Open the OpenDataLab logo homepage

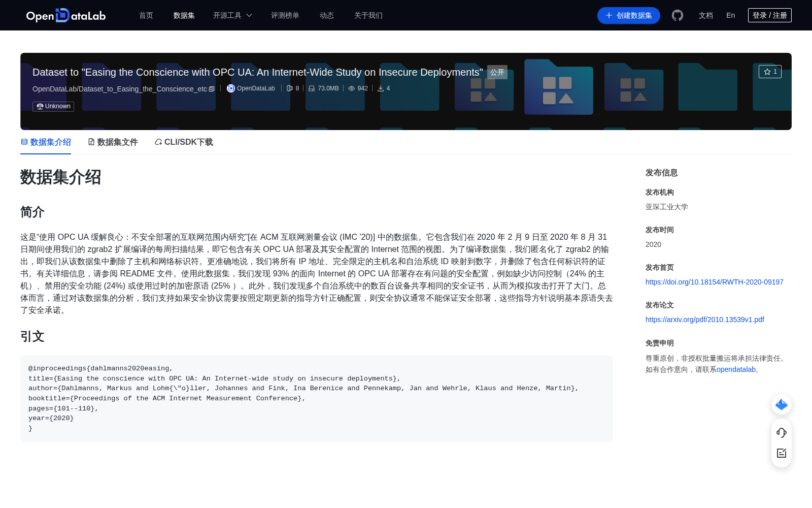[66, 15]
